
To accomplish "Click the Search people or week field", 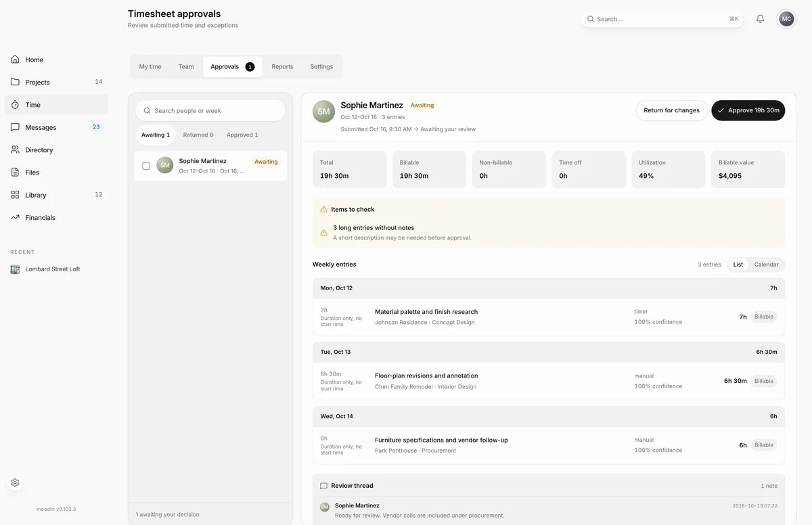I will tap(210, 110).
